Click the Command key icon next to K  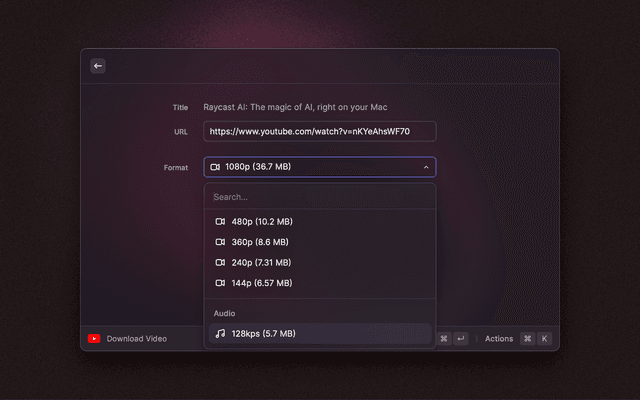[528, 338]
